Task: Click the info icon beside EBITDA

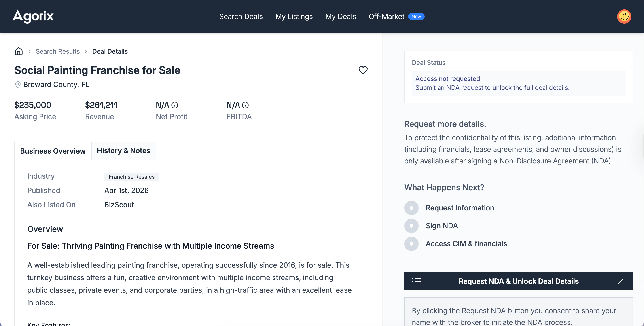Action: 246,105
